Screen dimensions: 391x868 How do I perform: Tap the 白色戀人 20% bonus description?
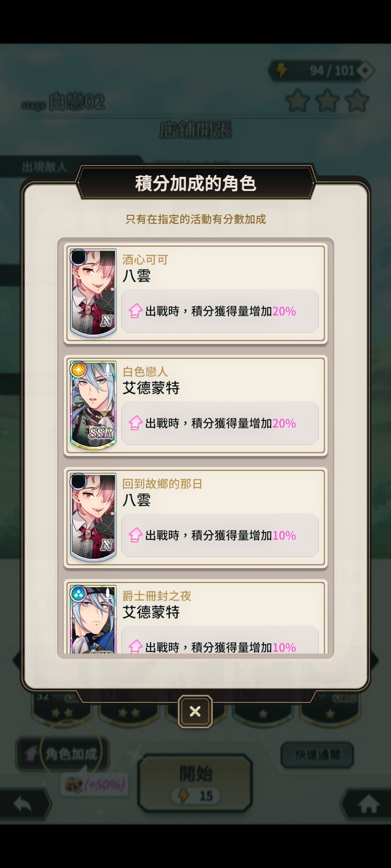[220, 423]
